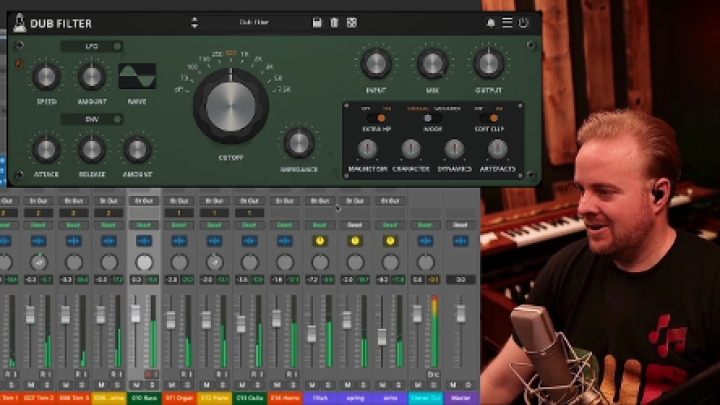Open the Dub Filter preset name menu
The height and width of the screenshot is (405, 720).
(x=254, y=22)
